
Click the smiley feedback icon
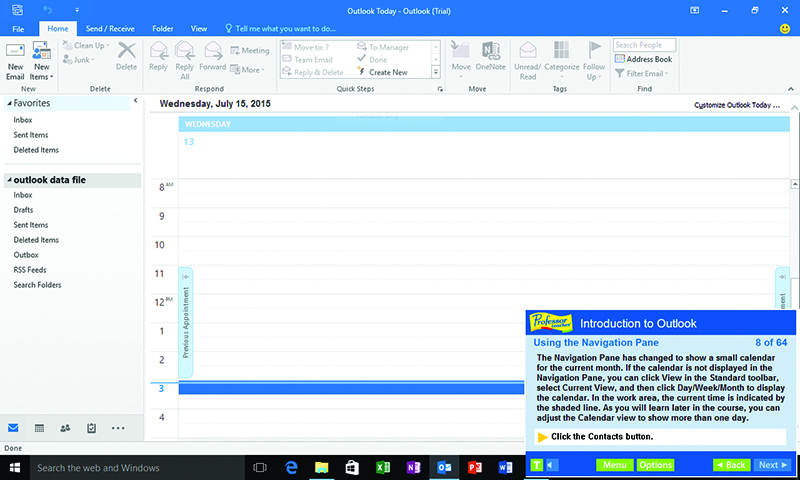click(785, 29)
